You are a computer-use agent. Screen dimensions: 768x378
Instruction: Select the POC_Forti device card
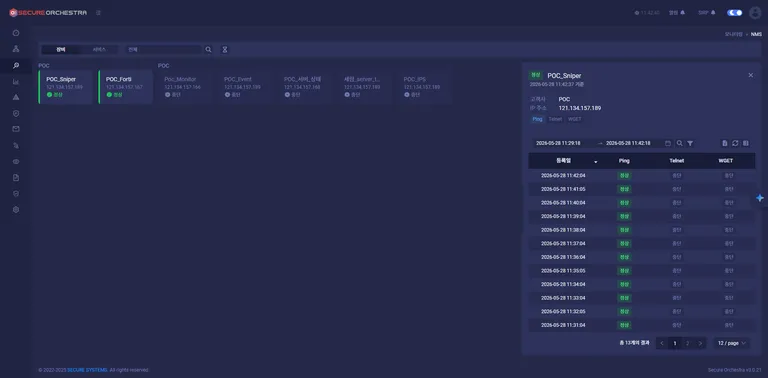(125, 87)
